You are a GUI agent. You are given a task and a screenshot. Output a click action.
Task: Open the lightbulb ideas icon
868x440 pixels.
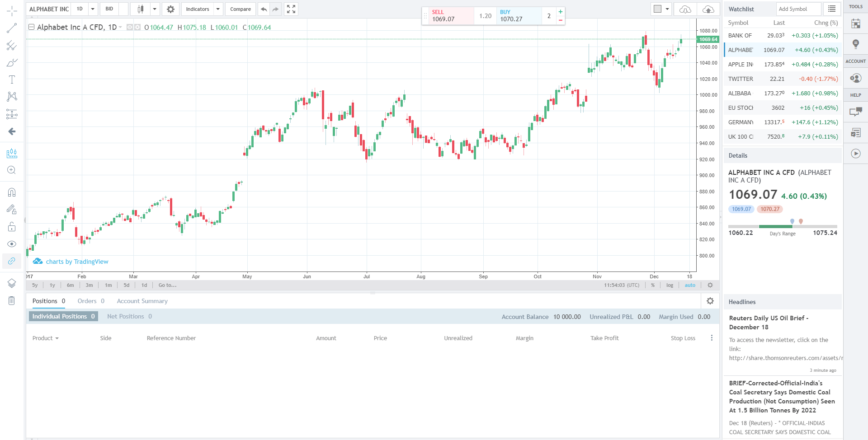pos(856,44)
